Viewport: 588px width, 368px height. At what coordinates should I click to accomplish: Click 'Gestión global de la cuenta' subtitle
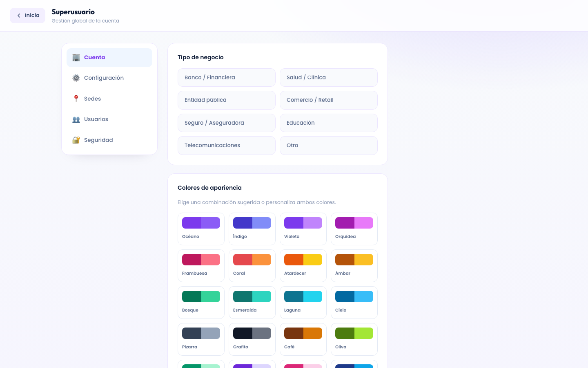(x=85, y=21)
